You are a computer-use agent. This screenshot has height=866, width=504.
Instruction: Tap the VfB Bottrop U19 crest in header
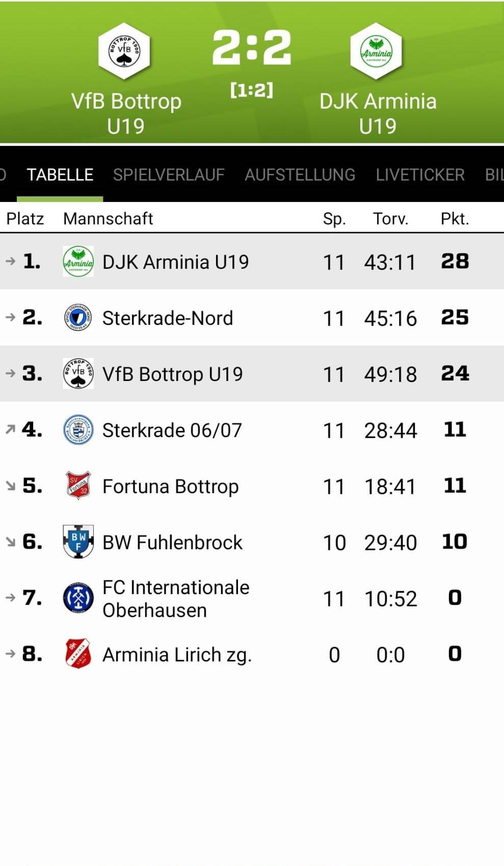[124, 51]
